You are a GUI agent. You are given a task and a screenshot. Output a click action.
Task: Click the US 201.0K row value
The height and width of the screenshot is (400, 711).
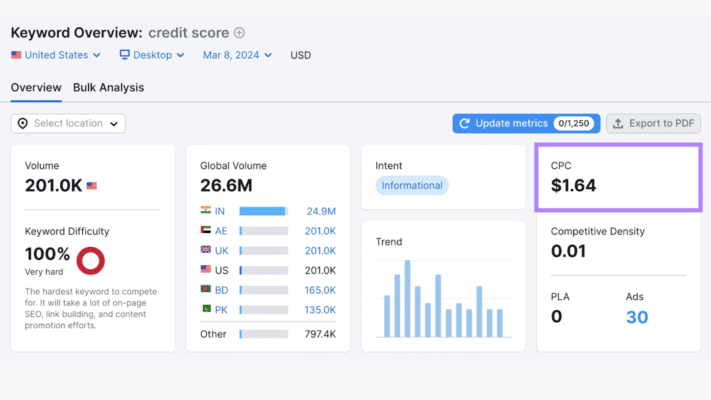tap(320, 270)
